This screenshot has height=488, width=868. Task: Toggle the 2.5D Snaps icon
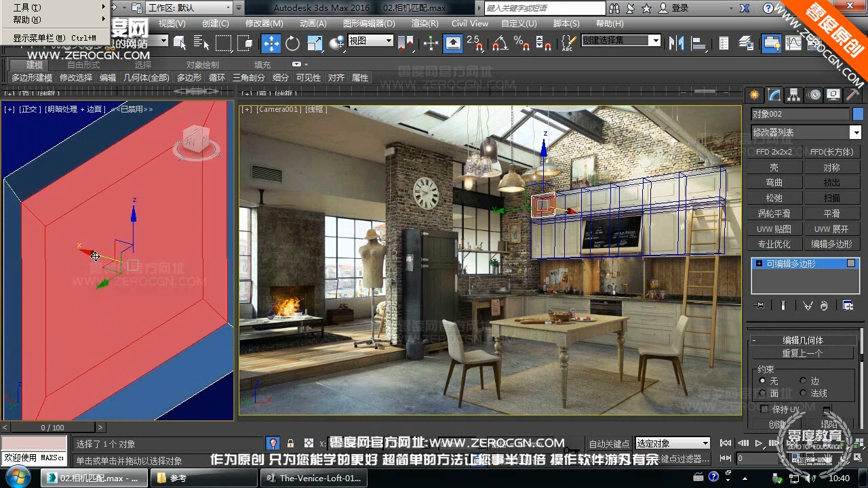[x=475, y=43]
